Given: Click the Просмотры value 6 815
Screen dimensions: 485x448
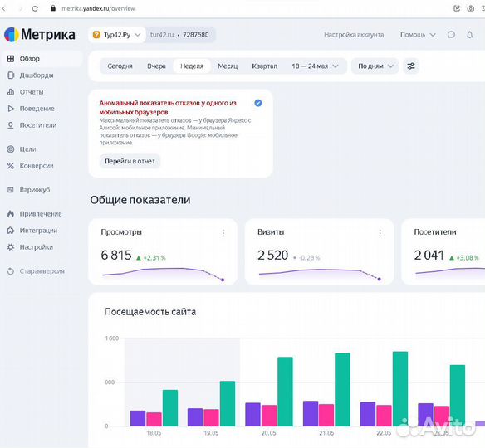Looking at the screenshot, I should pyautogui.click(x=116, y=256).
